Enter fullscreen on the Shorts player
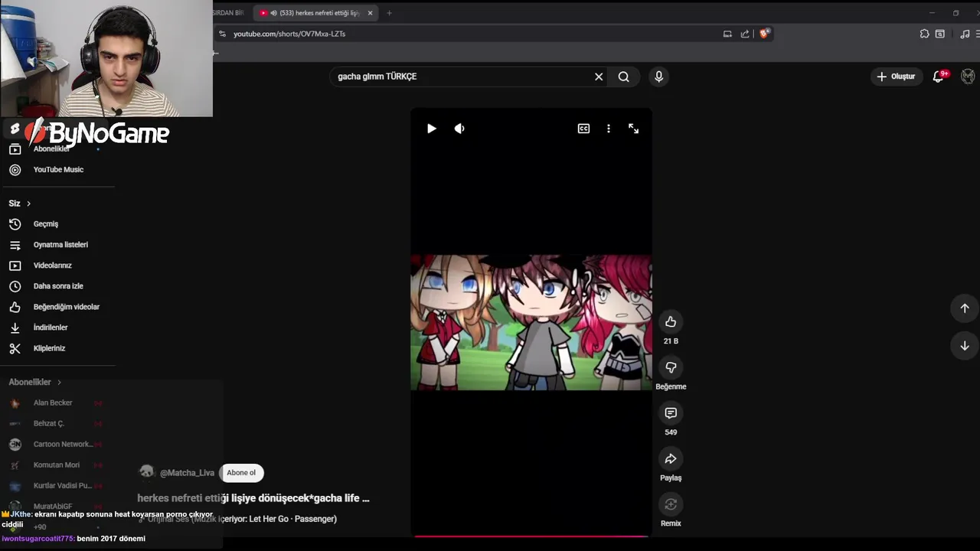 [633, 129]
